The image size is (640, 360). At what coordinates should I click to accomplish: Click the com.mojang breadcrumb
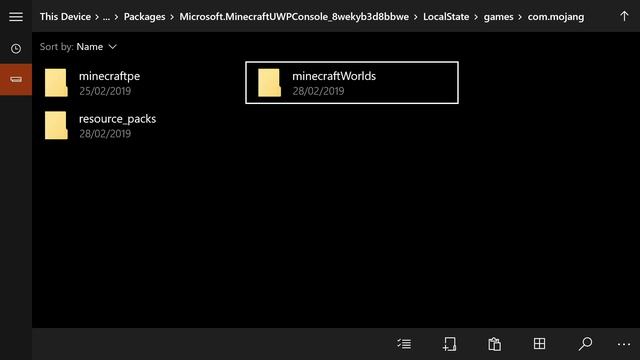pos(556,17)
